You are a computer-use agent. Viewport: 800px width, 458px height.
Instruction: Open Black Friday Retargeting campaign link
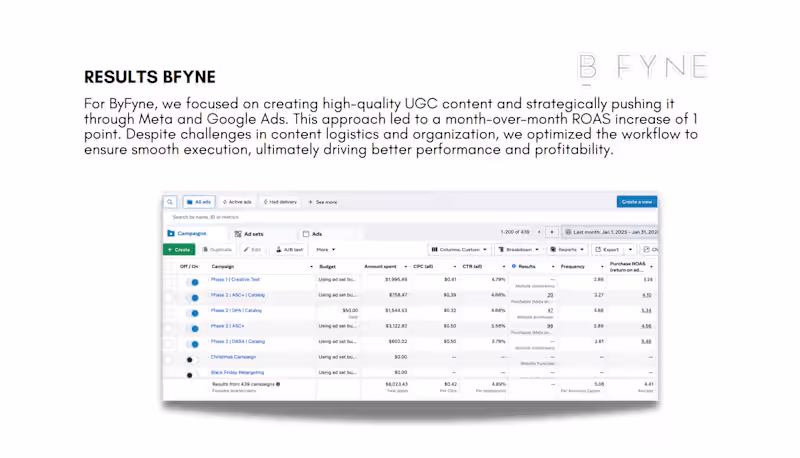[x=237, y=372]
